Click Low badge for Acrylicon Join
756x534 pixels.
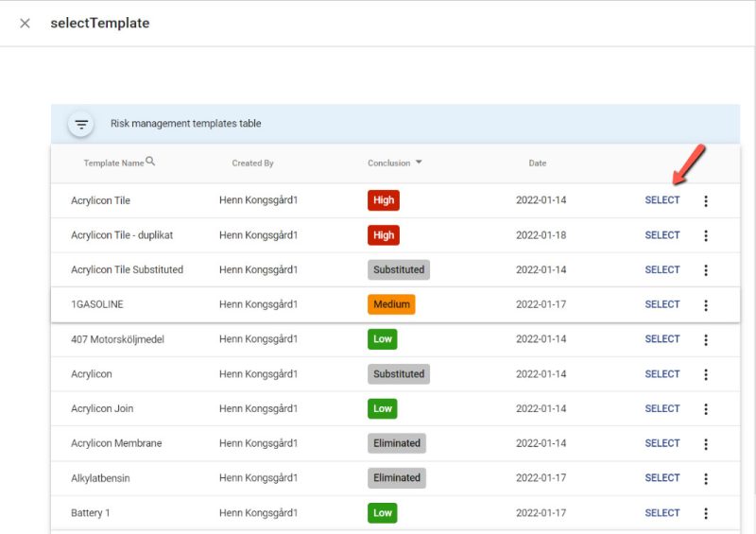click(x=383, y=408)
